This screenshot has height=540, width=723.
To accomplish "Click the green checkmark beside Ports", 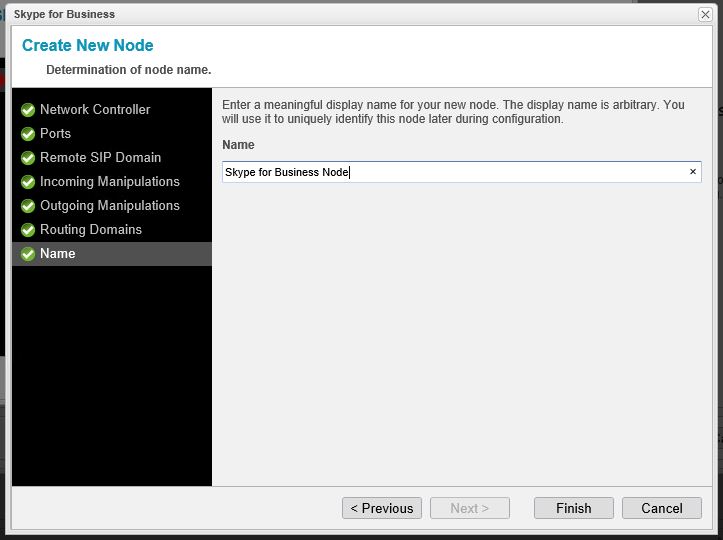I will coord(28,134).
